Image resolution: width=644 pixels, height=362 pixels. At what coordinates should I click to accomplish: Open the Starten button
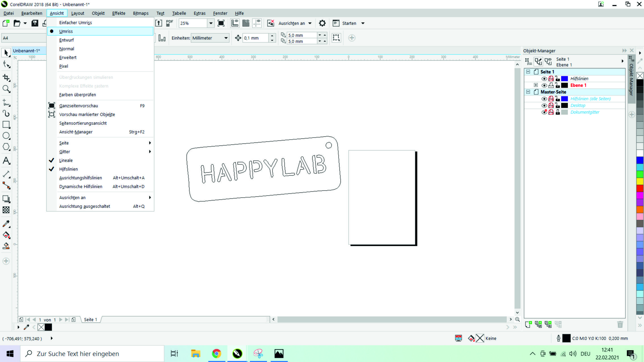349,23
